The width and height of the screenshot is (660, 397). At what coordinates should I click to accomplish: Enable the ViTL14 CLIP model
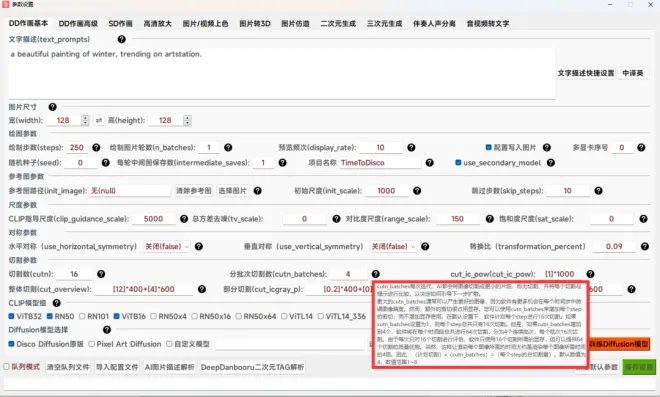click(284, 316)
